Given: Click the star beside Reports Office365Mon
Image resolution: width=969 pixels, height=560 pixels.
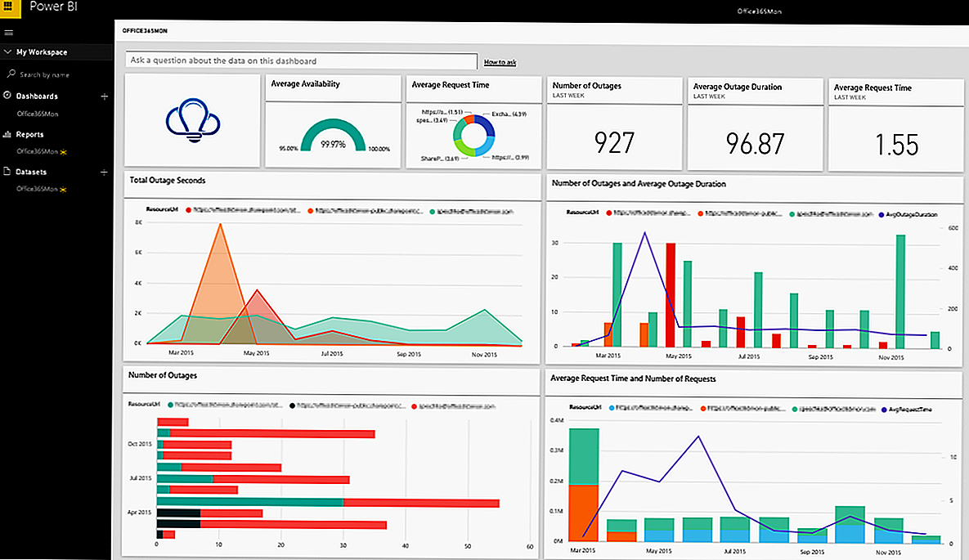Looking at the screenshot, I should (x=63, y=152).
